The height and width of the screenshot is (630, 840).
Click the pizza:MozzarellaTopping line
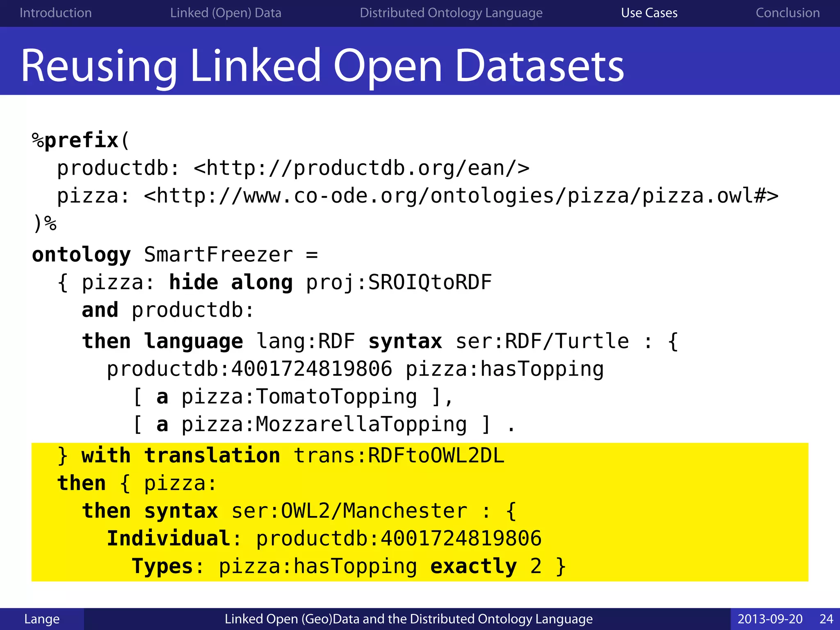click(324, 425)
